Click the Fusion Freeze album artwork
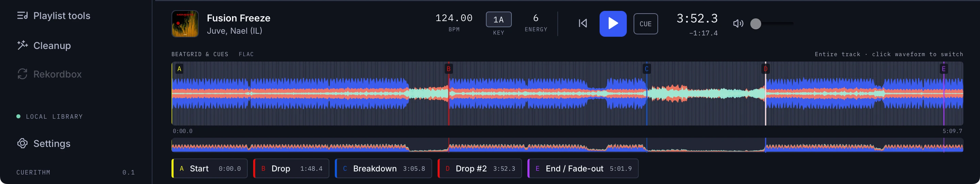 pos(185,23)
